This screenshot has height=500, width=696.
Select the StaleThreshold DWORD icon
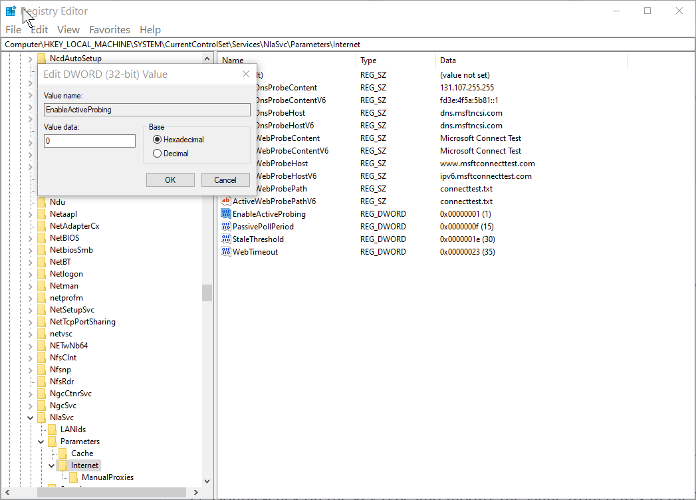[226, 239]
